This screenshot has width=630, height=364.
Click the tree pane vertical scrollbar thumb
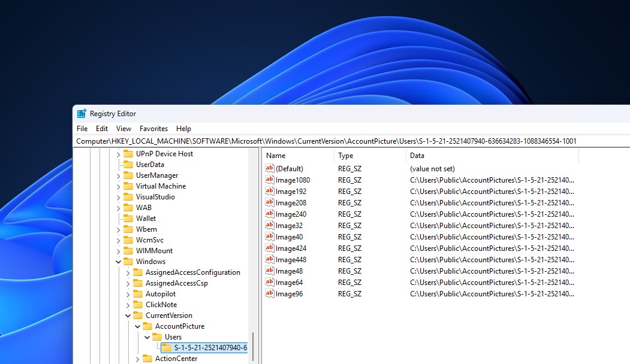253,348
